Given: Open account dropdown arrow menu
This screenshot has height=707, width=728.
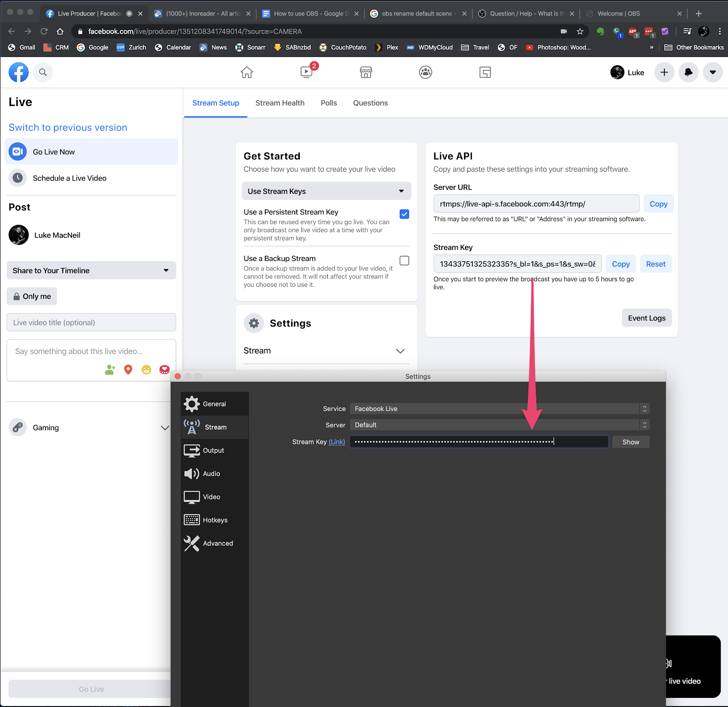Looking at the screenshot, I should pyautogui.click(x=713, y=72).
